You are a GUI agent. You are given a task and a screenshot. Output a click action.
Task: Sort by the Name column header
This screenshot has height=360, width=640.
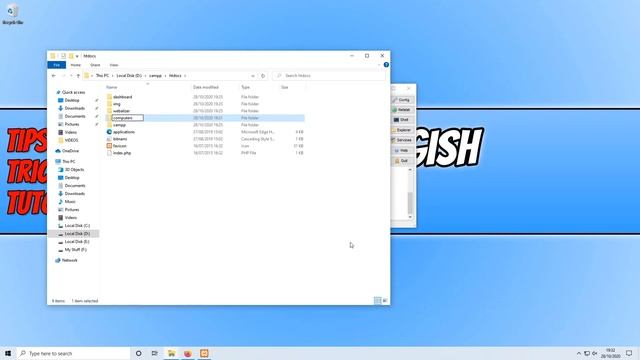[x=147, y=87]
